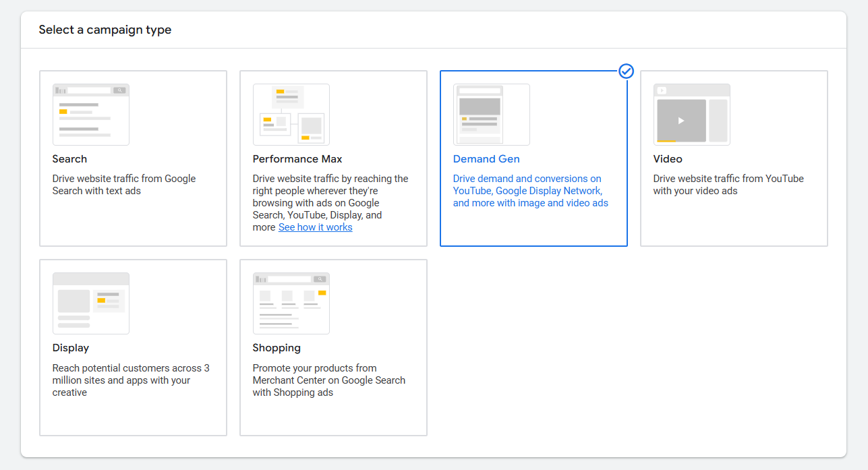Image resolution: width=868 pixels, height=470 pixels.
Task: Click the Demand Gen illustration icon
Action: pos(491,115)
